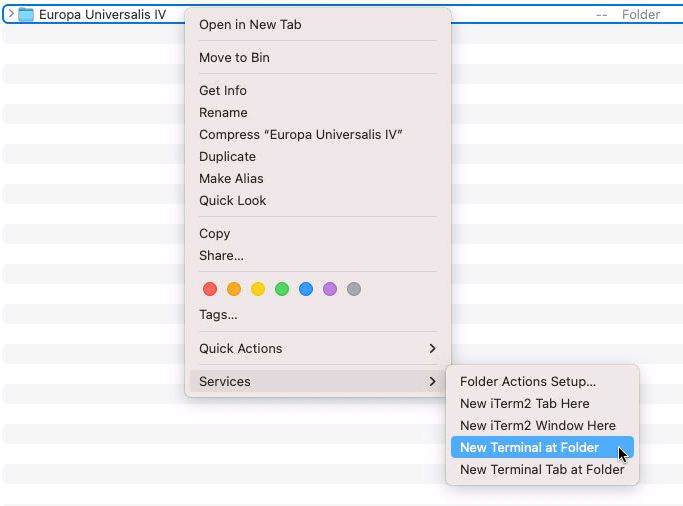Select Move to Bin

pos(234,57)
